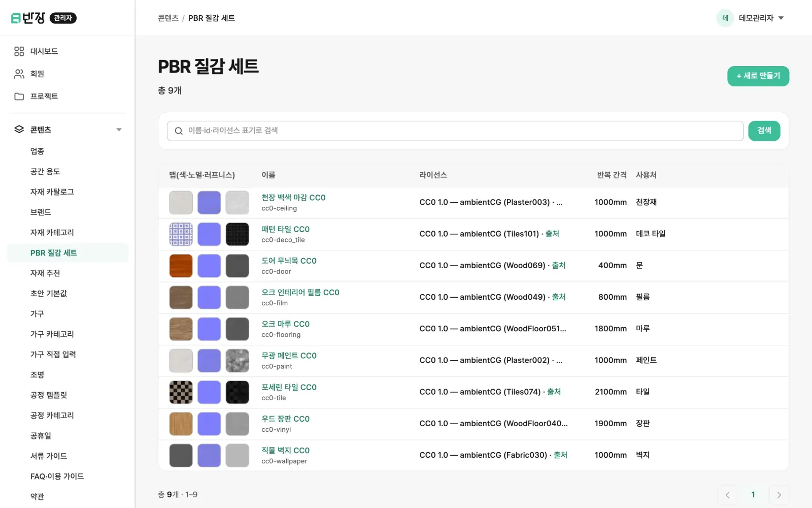Open 공정 템플릿 in the sidebar

68,395
